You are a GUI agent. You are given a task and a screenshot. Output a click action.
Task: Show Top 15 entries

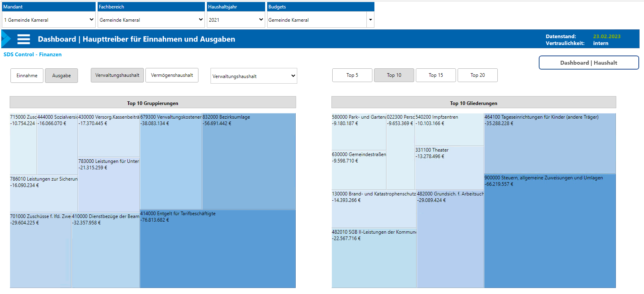pyautogui.click(x=436, y=75)
